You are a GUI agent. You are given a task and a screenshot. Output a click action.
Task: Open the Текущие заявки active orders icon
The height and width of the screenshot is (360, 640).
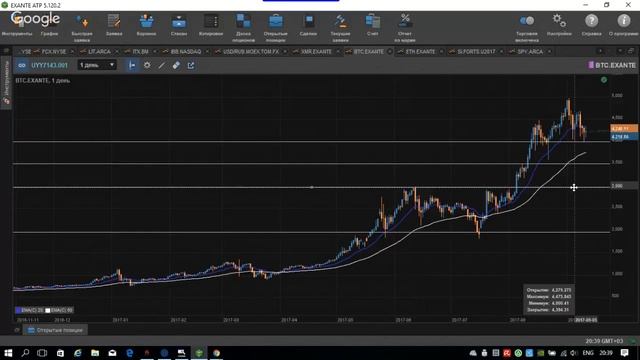pyautogui.click(x=340, y=28)
